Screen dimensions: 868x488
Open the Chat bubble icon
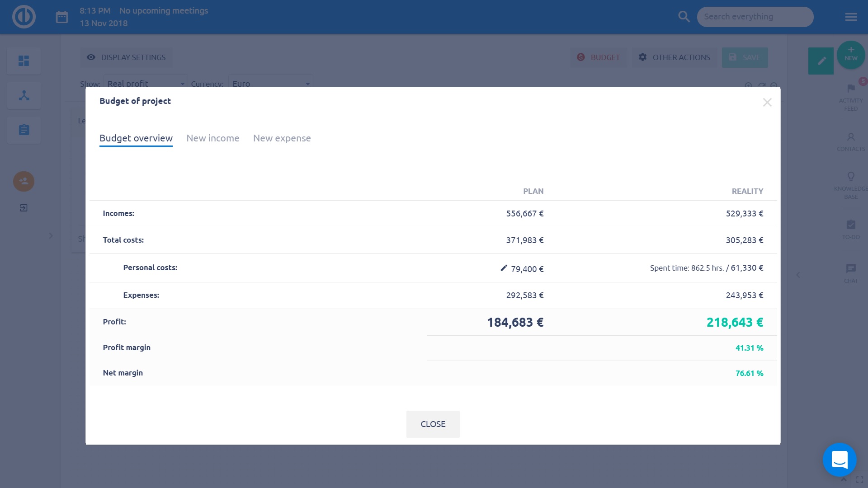851,268
